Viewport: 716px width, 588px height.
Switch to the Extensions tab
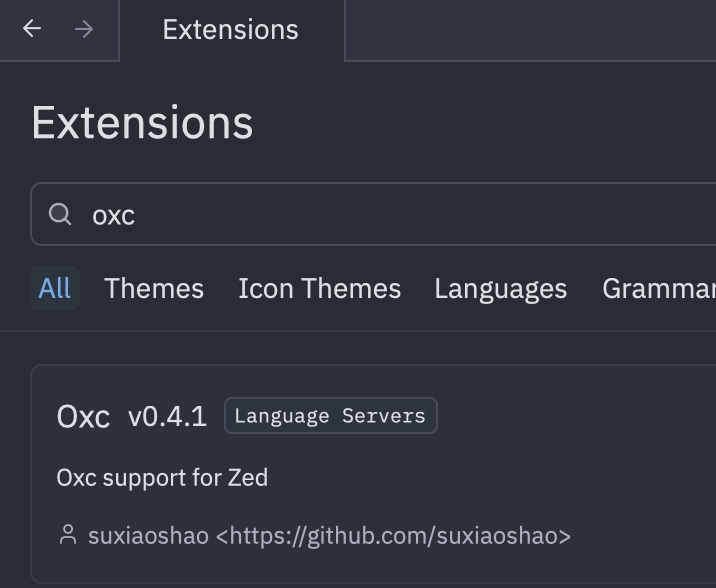click(230, 30)
